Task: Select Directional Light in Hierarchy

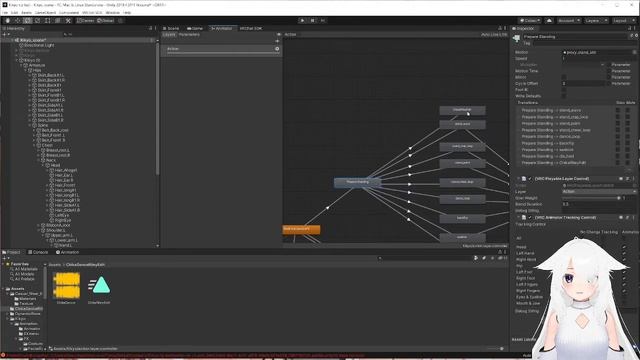Action: tap(37, 45)
